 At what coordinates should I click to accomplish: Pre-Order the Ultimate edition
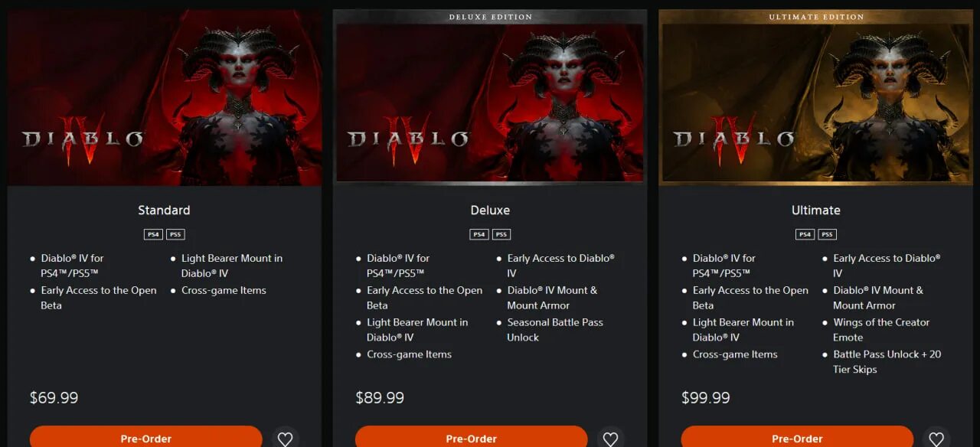[x=797, y=438]
